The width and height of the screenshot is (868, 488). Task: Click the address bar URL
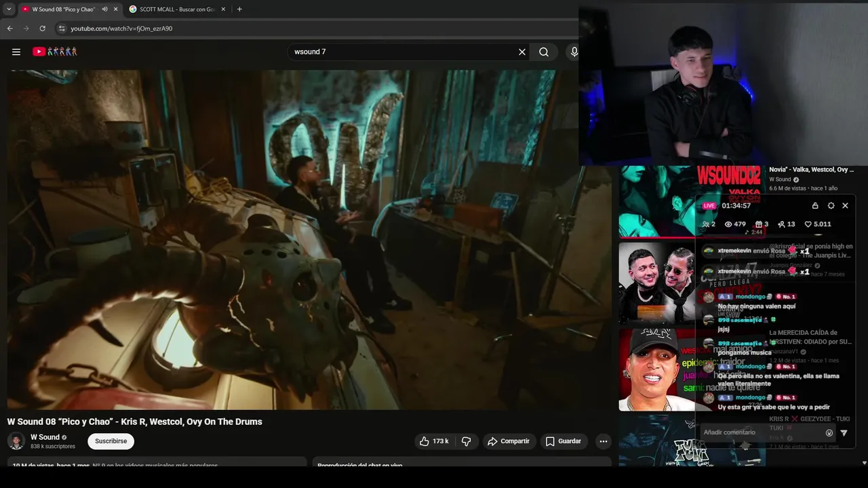tap(121, 28)
